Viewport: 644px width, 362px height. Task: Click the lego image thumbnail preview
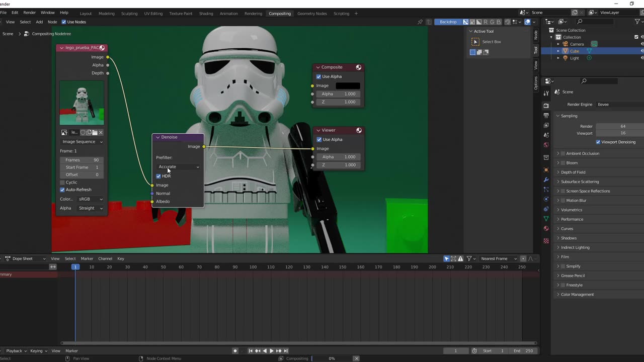pyautogui.click(x=82, y=103)
